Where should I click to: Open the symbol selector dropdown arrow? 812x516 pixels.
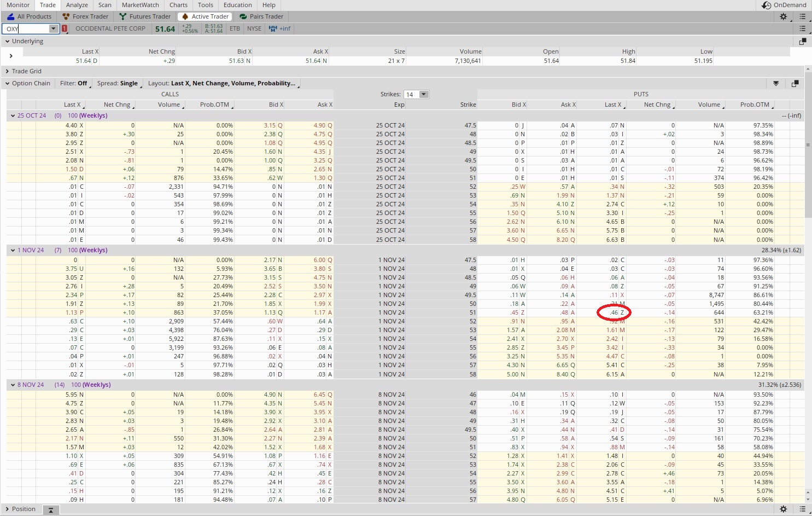point(54,28)
